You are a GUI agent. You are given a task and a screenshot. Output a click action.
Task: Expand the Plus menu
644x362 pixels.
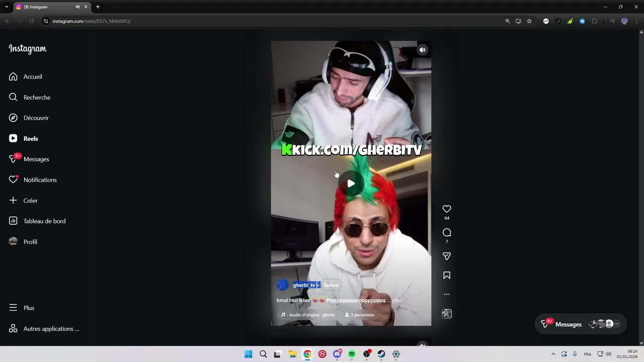22,308
